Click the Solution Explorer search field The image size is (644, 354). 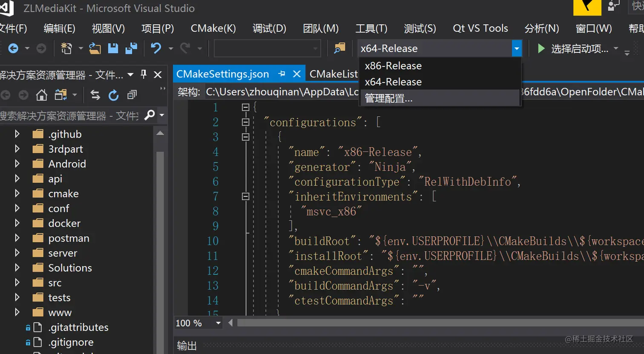coord(70,115)
